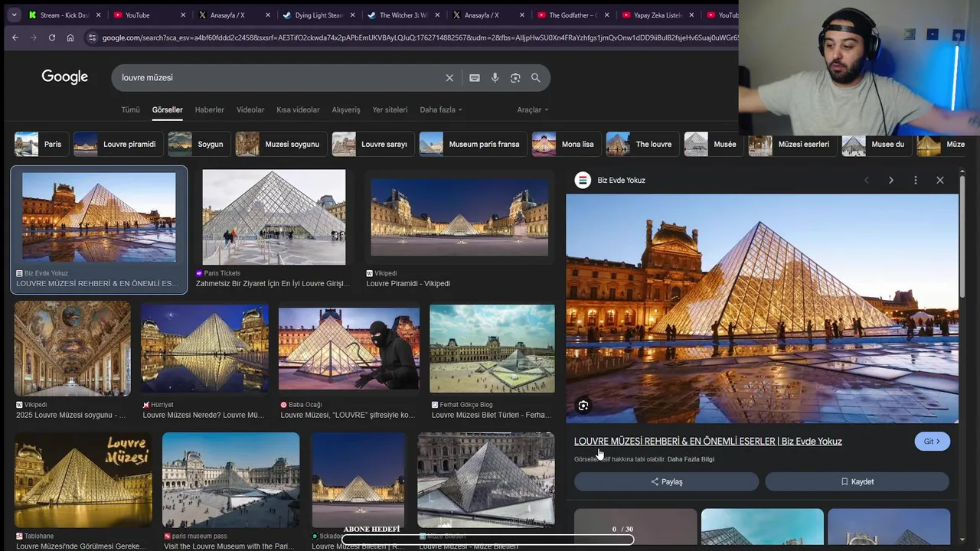Select the Tümü search filter
This screenshot has height=551, width=980.
tap(130, 109)
